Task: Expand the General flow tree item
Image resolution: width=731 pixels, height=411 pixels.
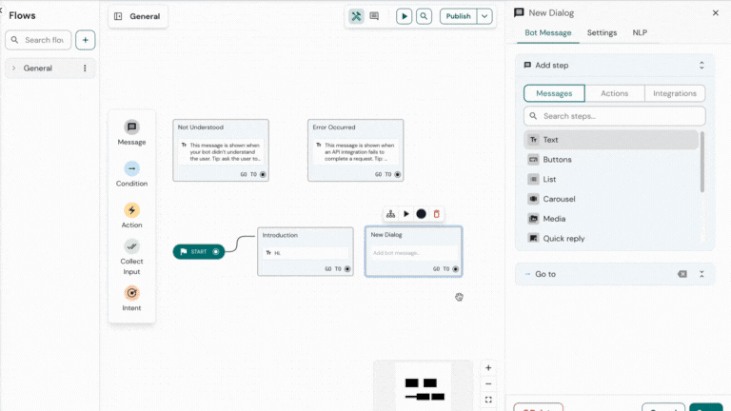Action: click(14, 68)
